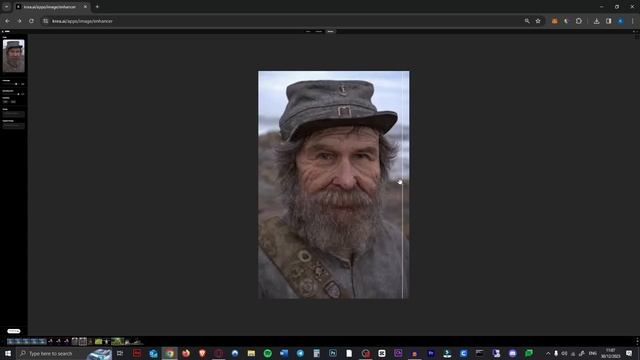Show hidden system tray icons chevron

pyautogui.click(x=548, y=353)
